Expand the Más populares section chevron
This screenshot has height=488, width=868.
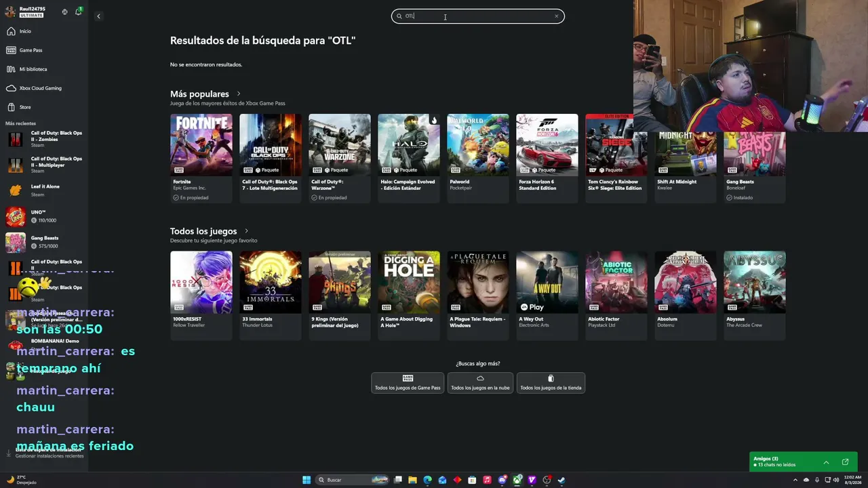point(239,94)
